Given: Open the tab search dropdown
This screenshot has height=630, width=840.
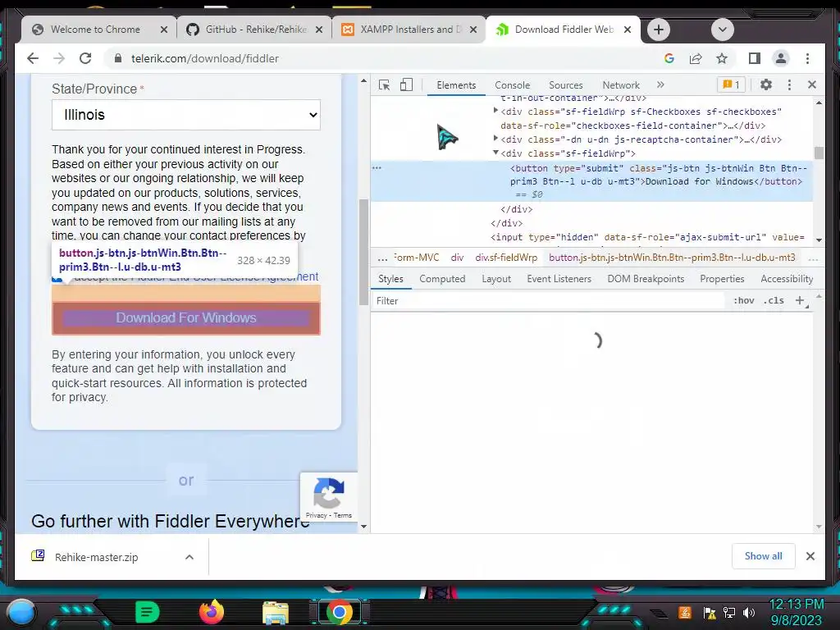Looking at the screenshot, I should pyautogui.click(x=722, y=30).
